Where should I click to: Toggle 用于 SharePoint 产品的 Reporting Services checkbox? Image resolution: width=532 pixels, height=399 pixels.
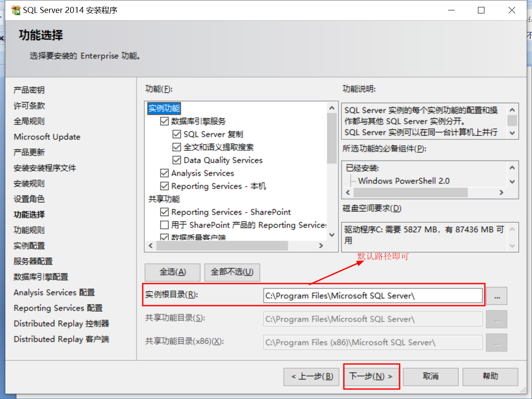coord(164,225)
